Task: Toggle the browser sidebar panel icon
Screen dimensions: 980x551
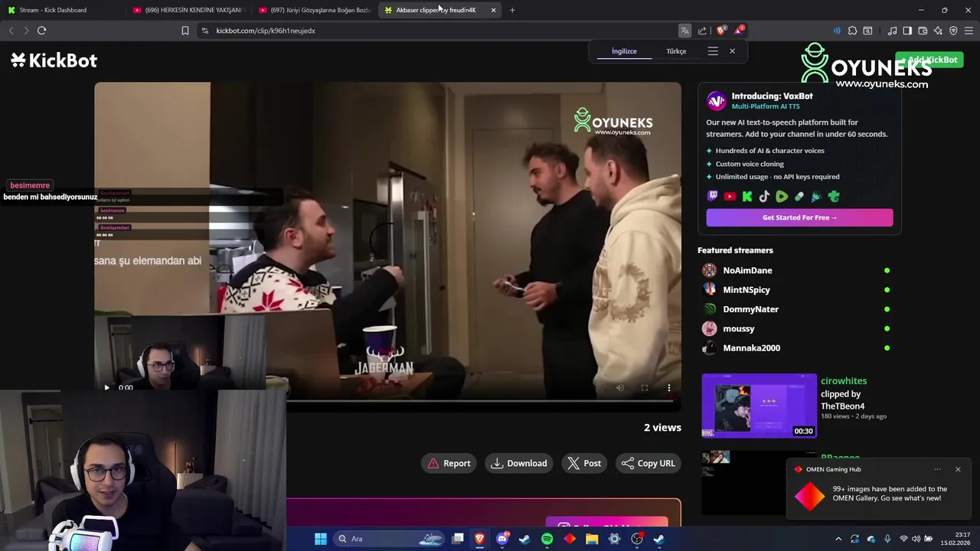Action: [x=907, y=31]
